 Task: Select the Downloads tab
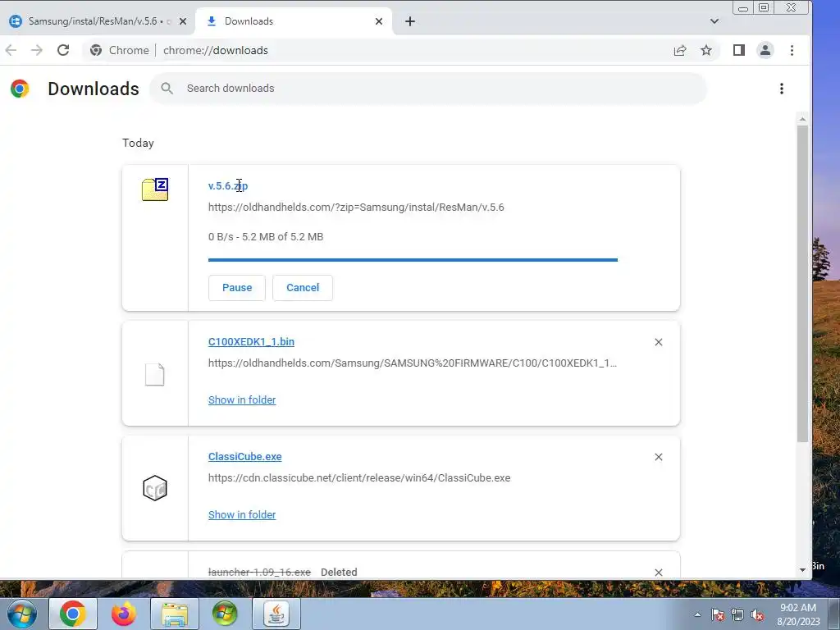pyautogui.click(x=294, y=21)
